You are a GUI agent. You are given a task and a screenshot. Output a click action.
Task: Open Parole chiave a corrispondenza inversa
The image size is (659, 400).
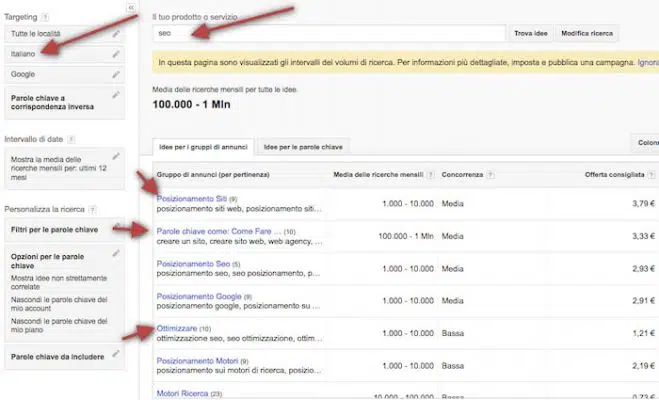coord(52,103)
